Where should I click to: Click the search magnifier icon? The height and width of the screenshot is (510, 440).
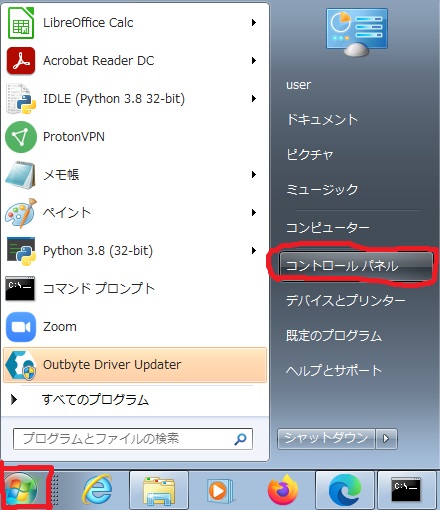(240, 439)
